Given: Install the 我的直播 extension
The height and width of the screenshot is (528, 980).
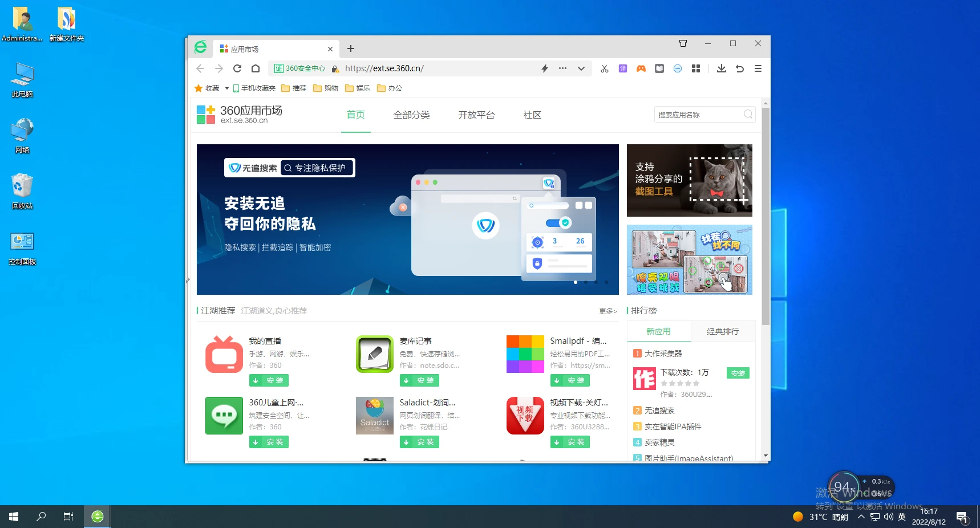Looking at the screenshot, I should click(269, 380).
